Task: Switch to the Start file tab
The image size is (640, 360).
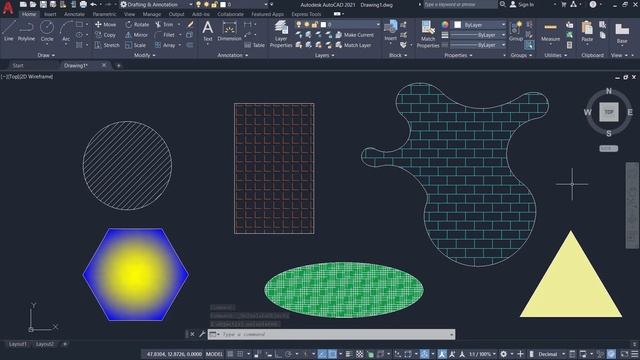Action: (x=18, y=65)
